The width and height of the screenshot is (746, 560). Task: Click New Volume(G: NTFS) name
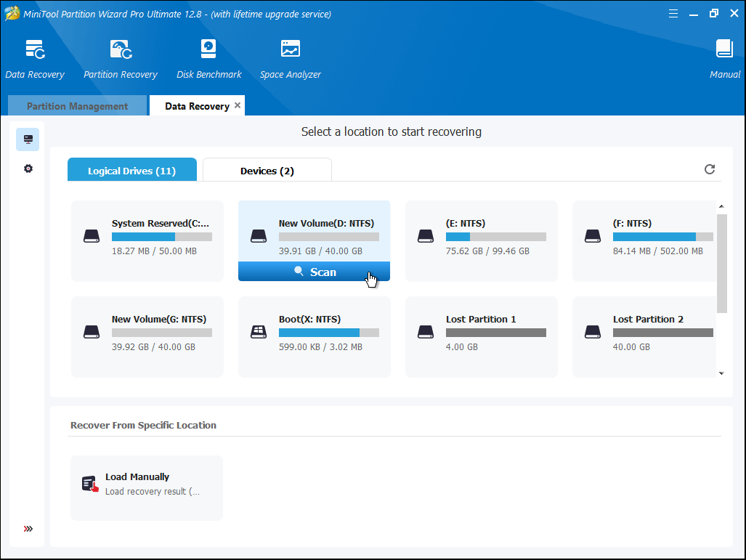pos(159,320)
